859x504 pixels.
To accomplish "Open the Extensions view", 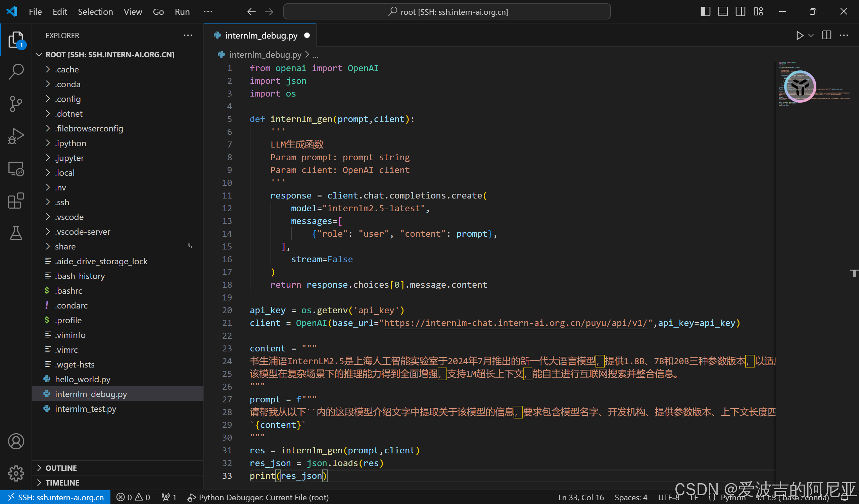I will coord(16,201).
